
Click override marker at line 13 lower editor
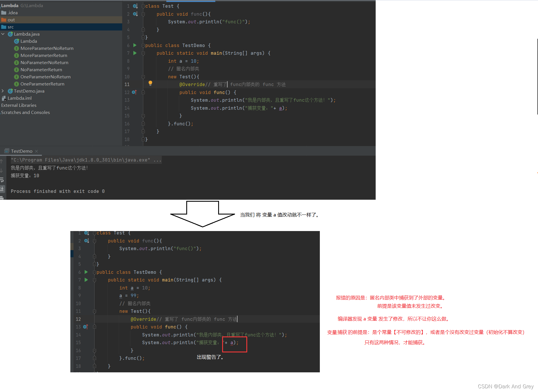86,327
